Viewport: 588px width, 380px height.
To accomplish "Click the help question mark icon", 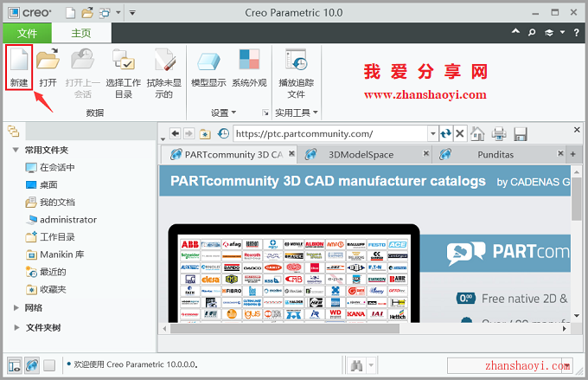I will pos(577,33).
